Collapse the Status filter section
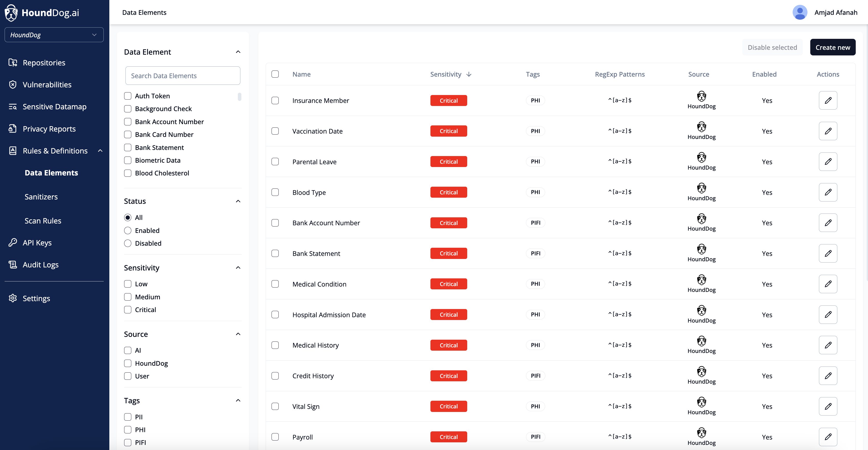The height and width of the screenshot is (450, 868). (238, 201)
